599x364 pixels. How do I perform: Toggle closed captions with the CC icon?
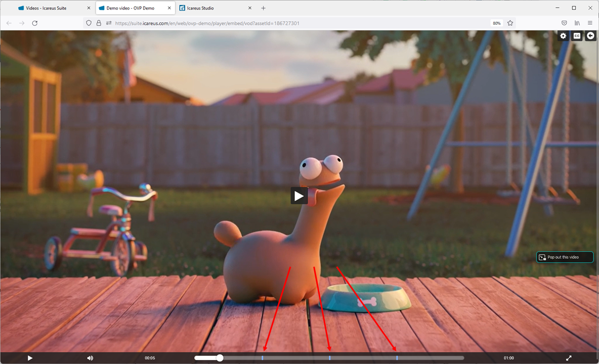577,36
